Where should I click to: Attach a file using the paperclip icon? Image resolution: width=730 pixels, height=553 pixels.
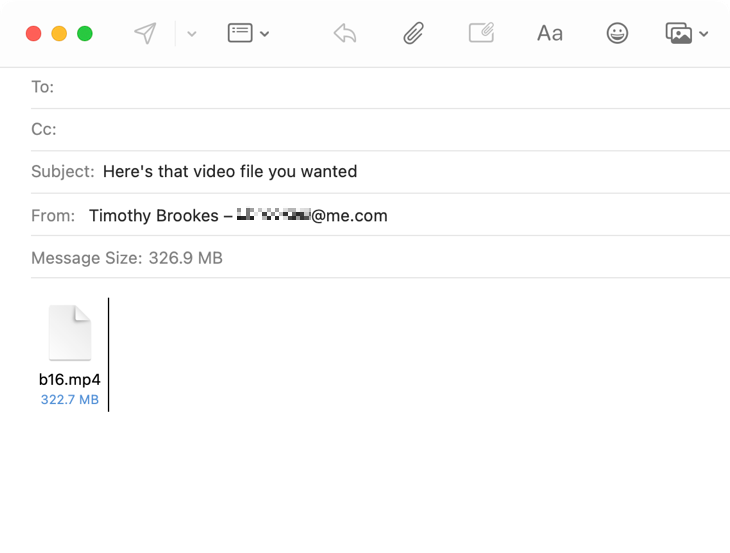[413, 33]
